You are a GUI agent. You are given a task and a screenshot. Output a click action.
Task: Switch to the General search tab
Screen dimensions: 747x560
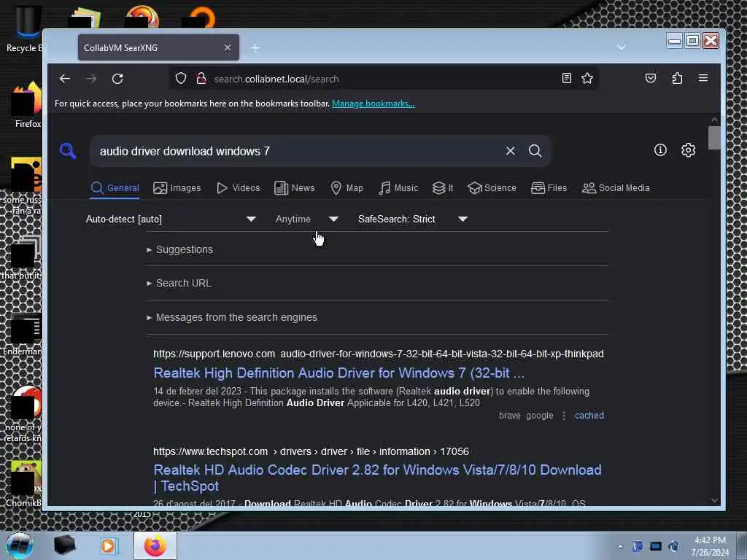click(115, 187)
